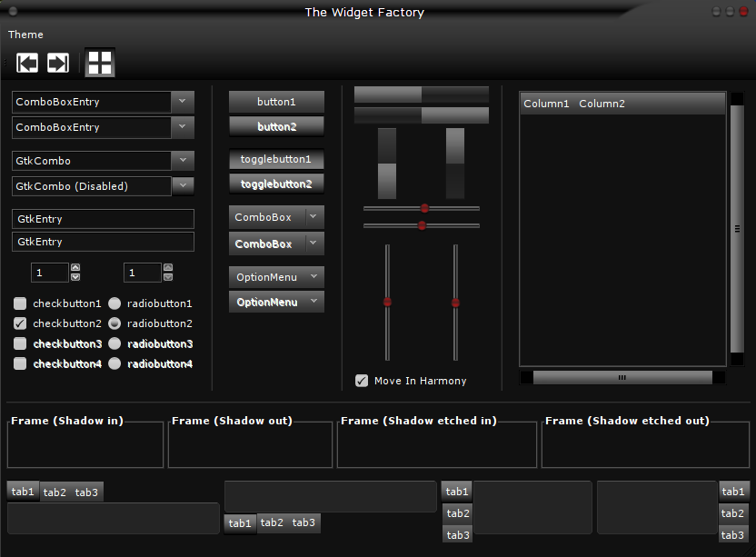
Task: Select tab2 in left-tabbed notebook
Action: click(x=458, y=513)
